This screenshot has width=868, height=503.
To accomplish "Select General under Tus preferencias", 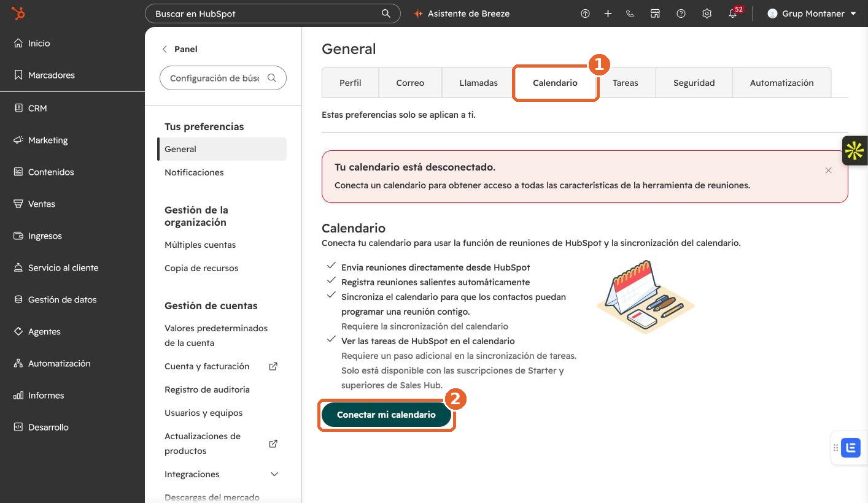I will tap(222, 149).
